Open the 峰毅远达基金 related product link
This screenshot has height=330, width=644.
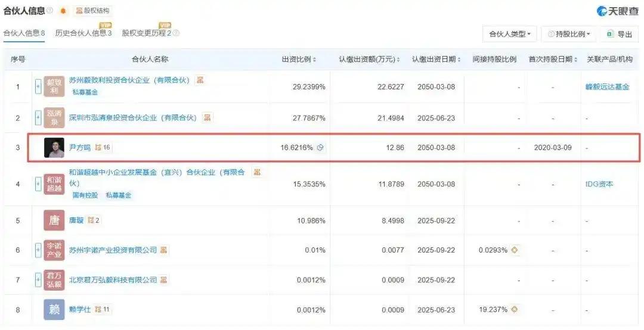[x=608, y=86]
